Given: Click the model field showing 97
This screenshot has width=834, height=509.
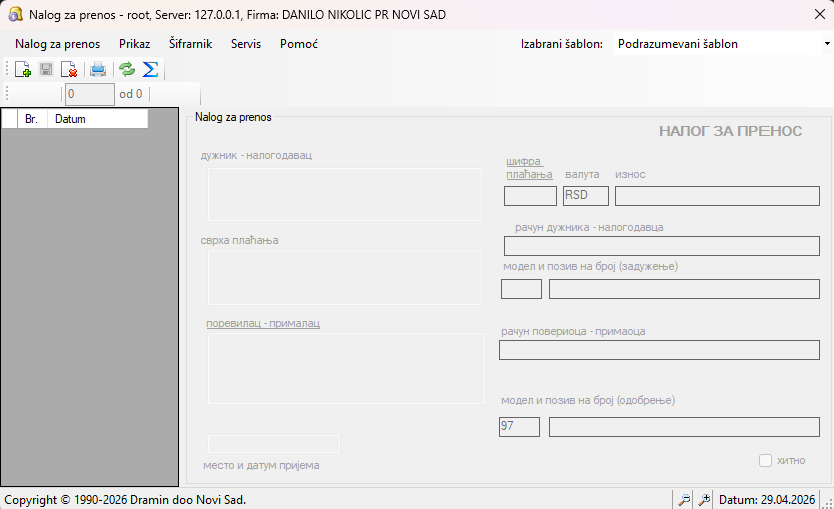Looking at the screenshot, I should point(519,427).
